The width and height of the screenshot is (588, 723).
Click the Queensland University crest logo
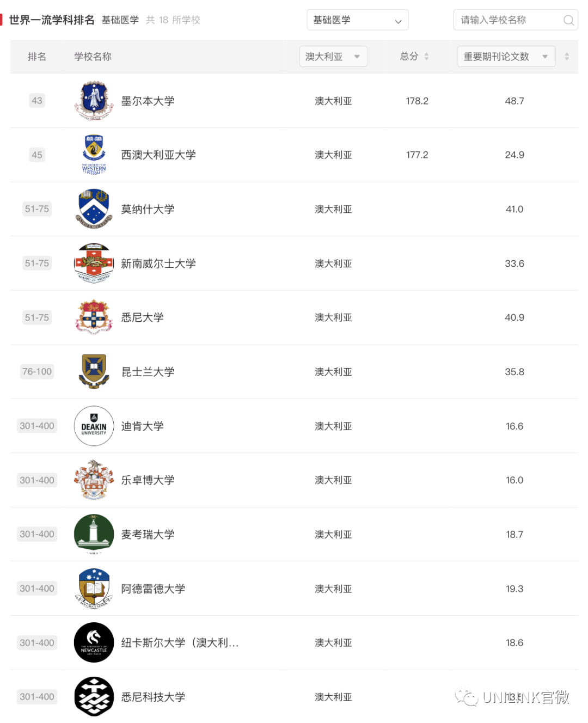click(94, 371)
